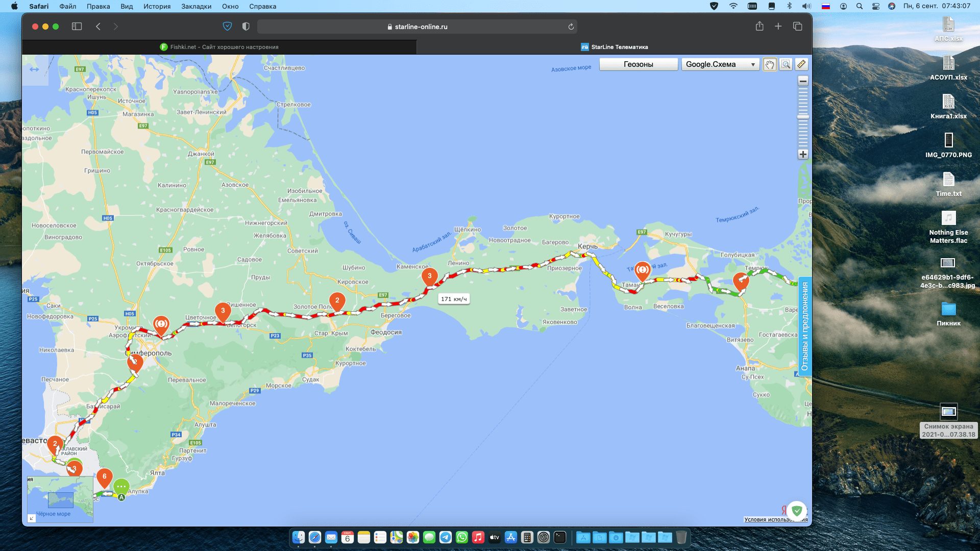Screen dimensions: 980x551
Task: Reload the page in Safari
Action: 571,27
